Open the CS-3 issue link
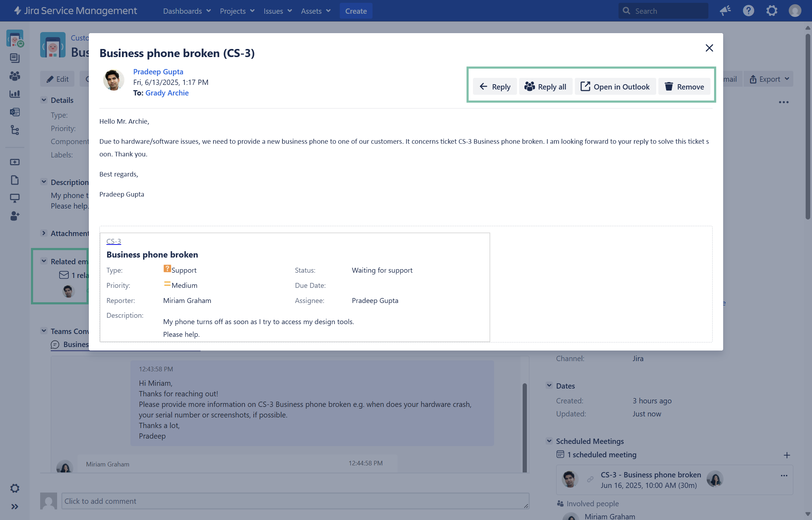812x520 pixels. (113, 241)
